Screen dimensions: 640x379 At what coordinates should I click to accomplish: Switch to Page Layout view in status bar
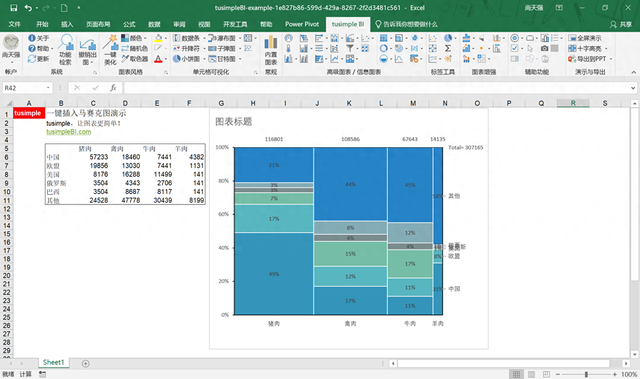tap(531, 374)
